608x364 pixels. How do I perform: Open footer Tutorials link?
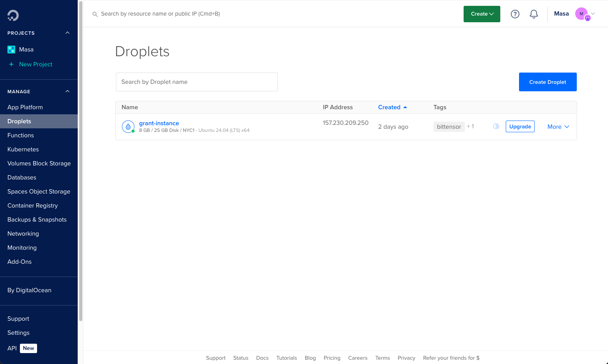286,358
